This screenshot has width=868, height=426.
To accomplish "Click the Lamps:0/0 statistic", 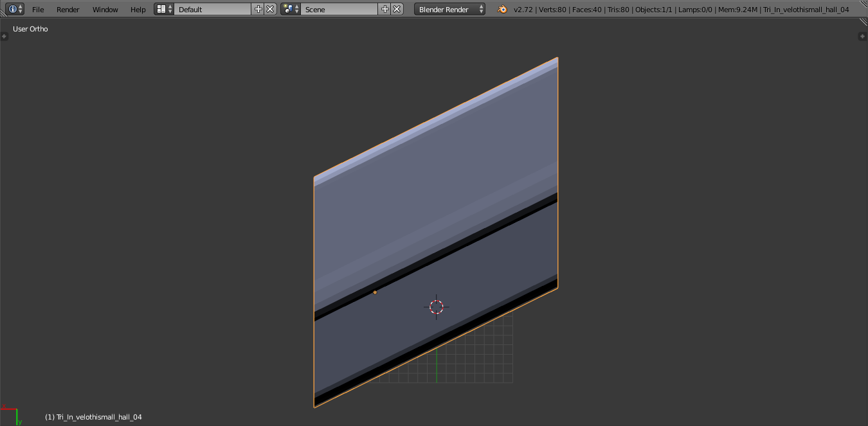I will [x=694, y=10].
